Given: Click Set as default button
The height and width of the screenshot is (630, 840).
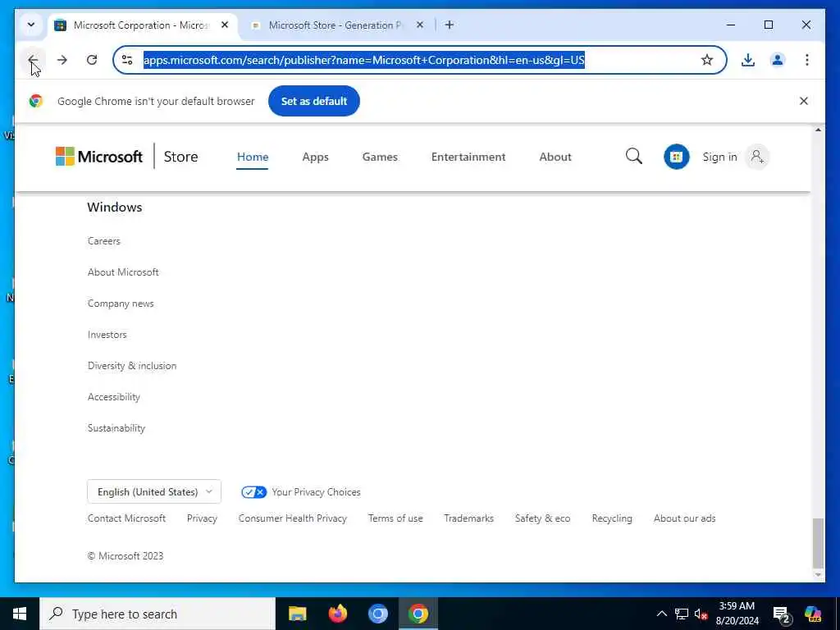Looking at the screenshot, I should click(314, 101).
